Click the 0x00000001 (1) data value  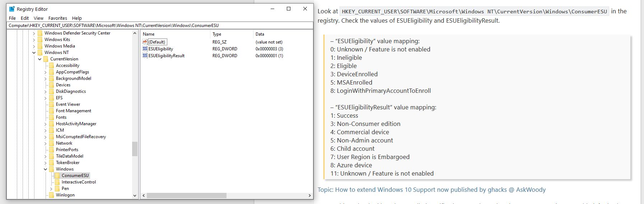coord(269,55)
